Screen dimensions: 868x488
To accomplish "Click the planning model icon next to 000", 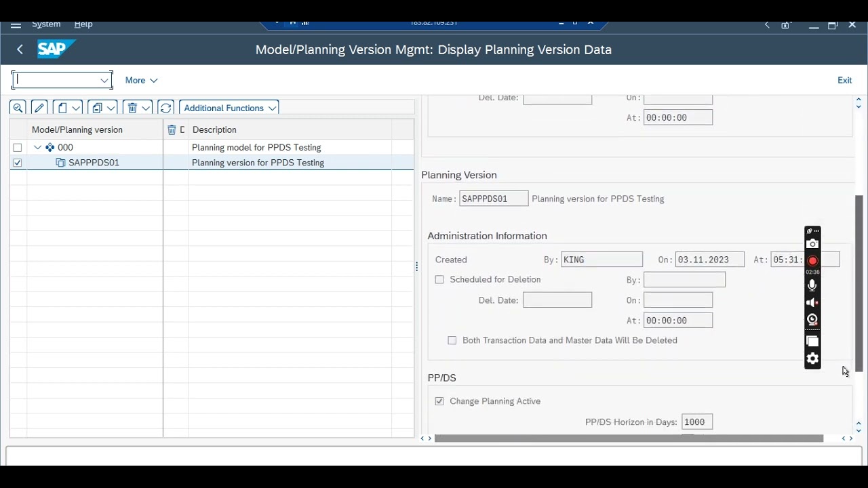I will [50, 147].
